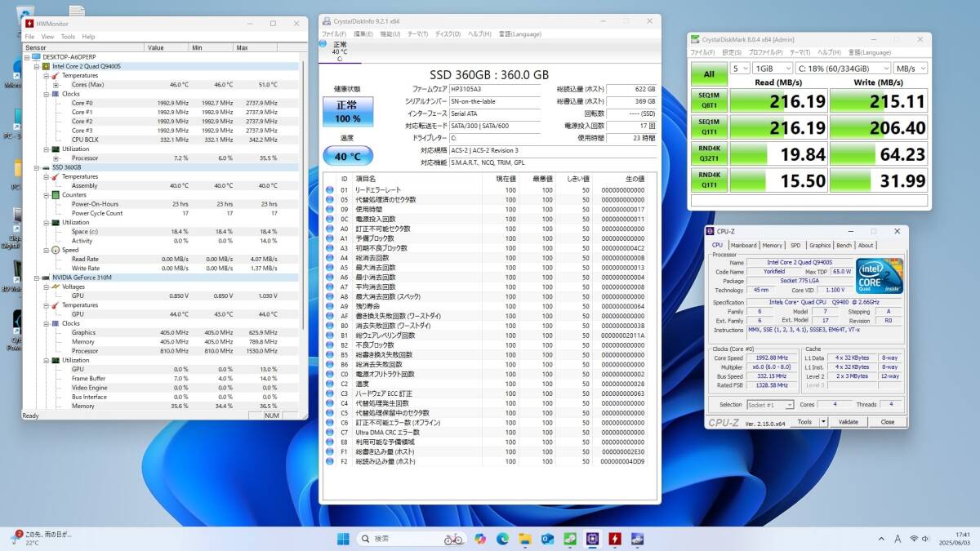Run the SEQ1M Q8T1 benchmark test
Image resolution: width=980 pixels, height=551 pixels.
[709, 101]
